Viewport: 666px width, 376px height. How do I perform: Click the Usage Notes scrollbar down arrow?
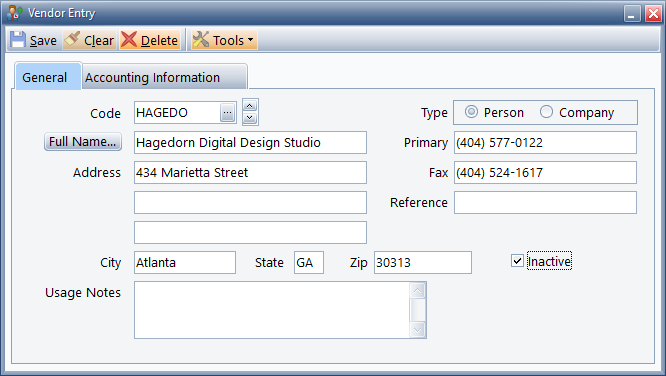418,330
